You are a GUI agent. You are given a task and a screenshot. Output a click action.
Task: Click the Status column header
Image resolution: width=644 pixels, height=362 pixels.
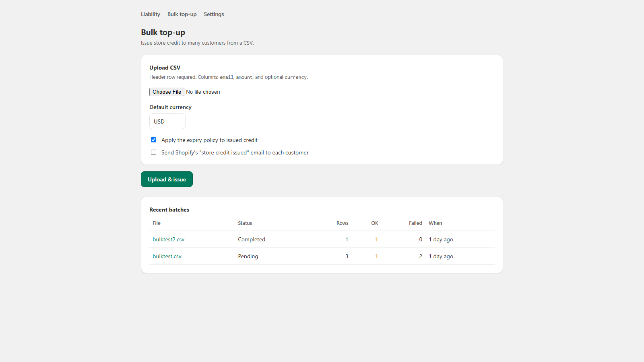(245, 223)
